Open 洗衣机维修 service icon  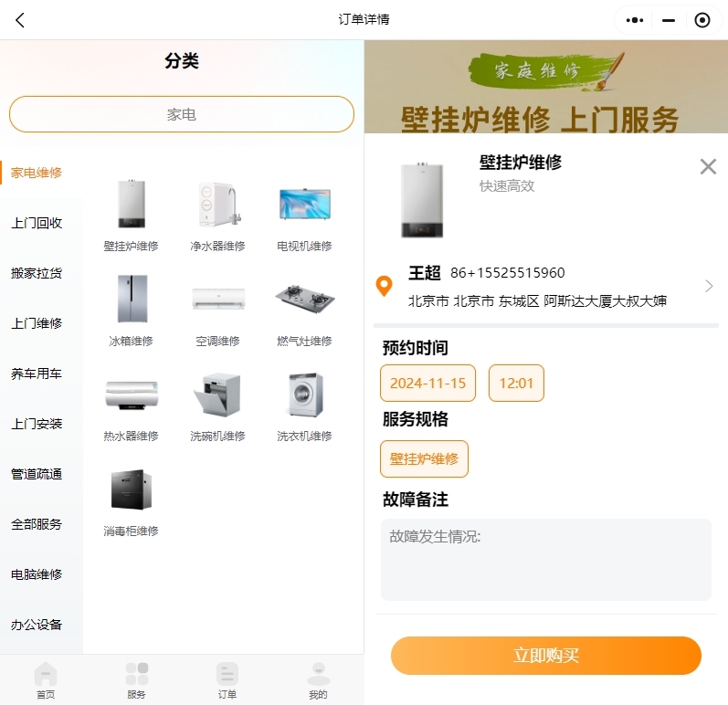point(304,395)
